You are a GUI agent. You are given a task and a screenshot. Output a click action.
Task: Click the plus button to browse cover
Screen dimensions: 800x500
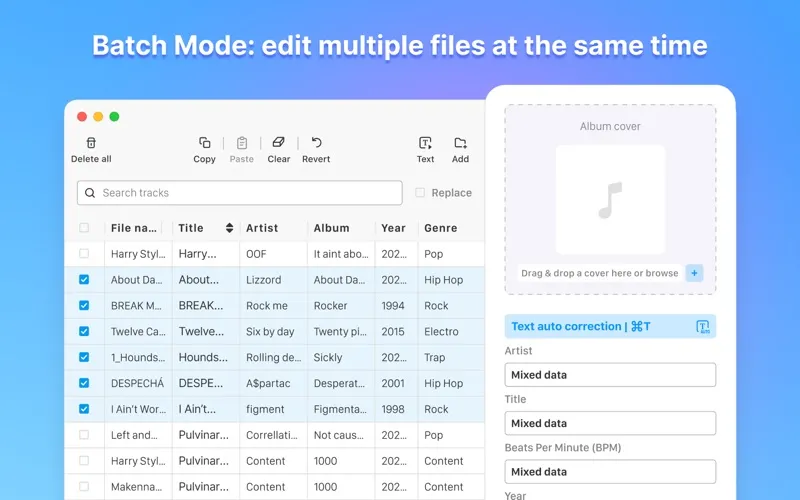(x=694, y=273)
